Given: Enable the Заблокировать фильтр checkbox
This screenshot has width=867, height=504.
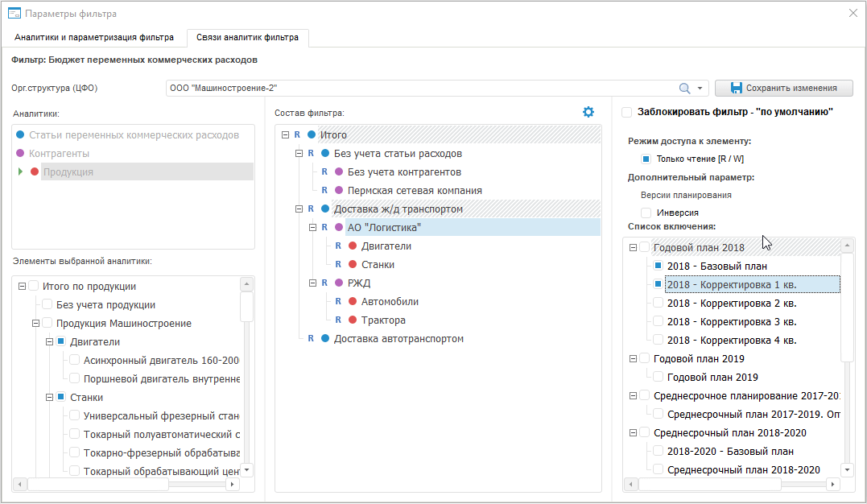Looking at the screenshot, I should [627, 113].
